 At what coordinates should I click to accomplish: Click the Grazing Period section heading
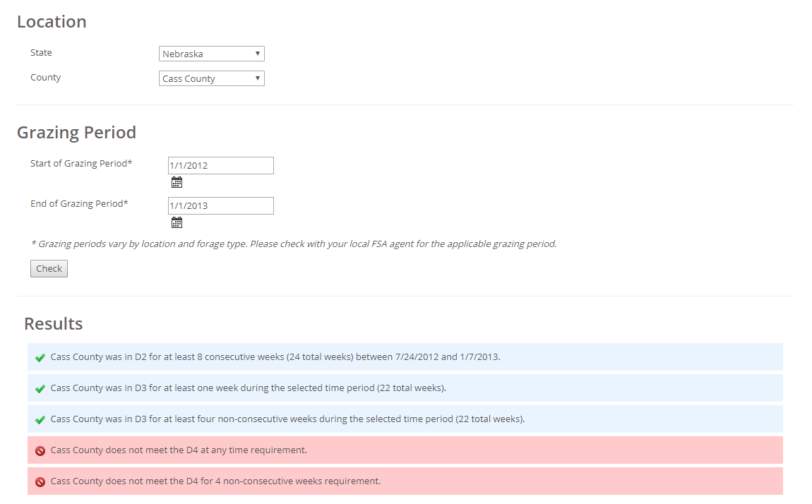click(76, 132)
